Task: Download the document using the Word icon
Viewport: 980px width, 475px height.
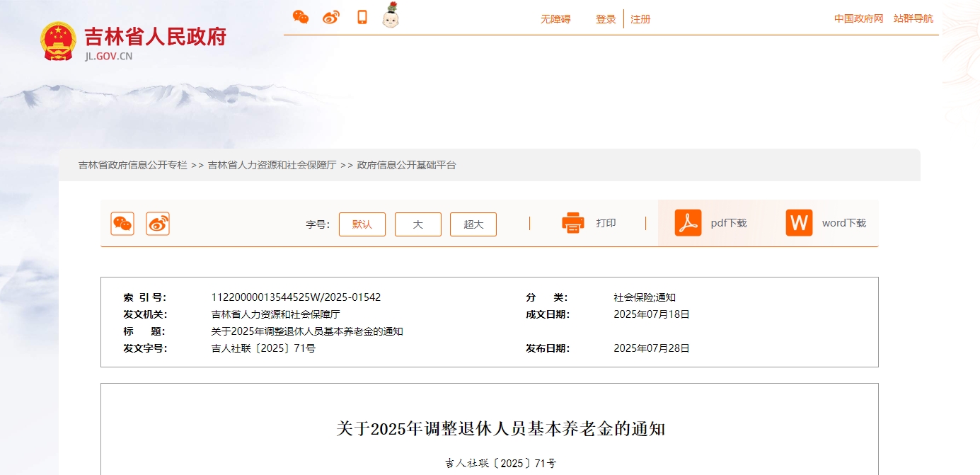Action: coord(798,222)
